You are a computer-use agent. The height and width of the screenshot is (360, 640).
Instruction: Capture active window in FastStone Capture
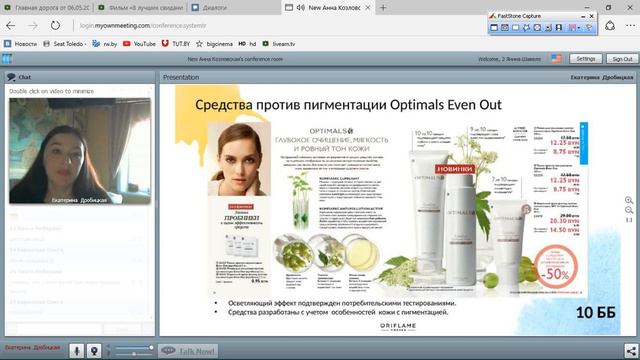[x=494, y=27]
